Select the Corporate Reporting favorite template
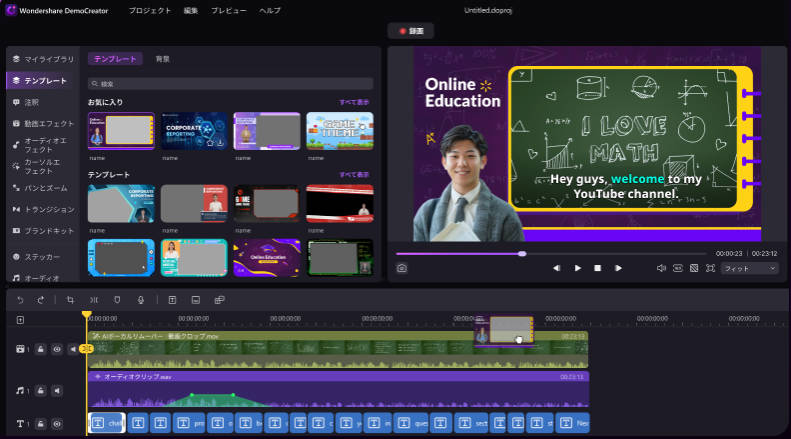The width and height of the screenshot is (791, 439). coord(194,131)
